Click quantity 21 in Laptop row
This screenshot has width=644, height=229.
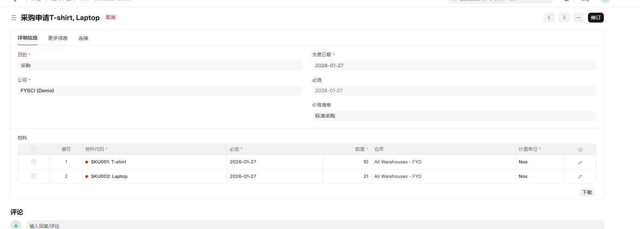click(366, 176)
